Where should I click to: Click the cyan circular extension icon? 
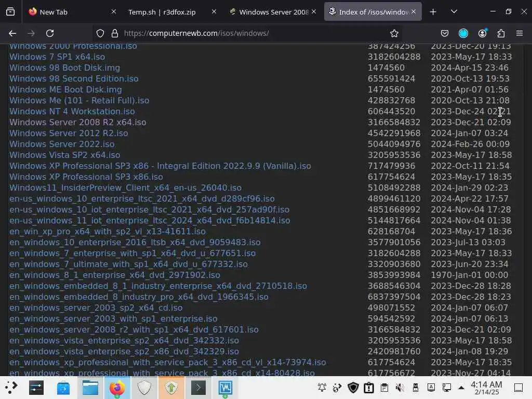click(x=463, y=33)
